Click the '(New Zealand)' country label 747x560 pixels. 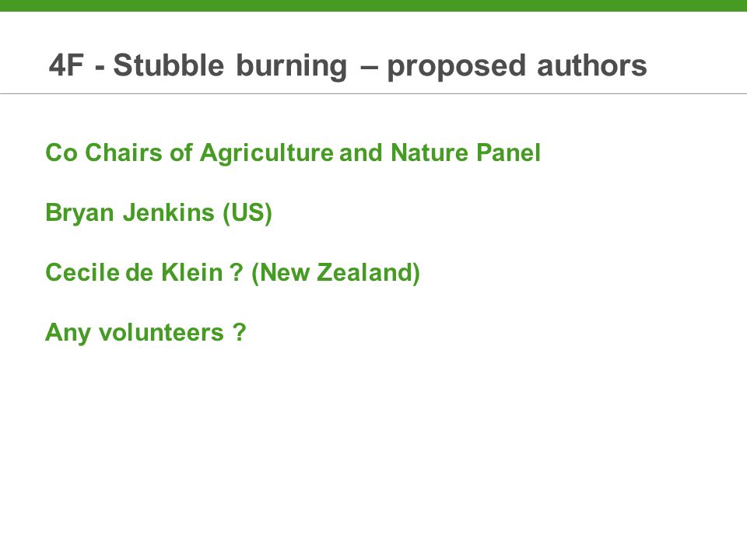click(335, 273)
